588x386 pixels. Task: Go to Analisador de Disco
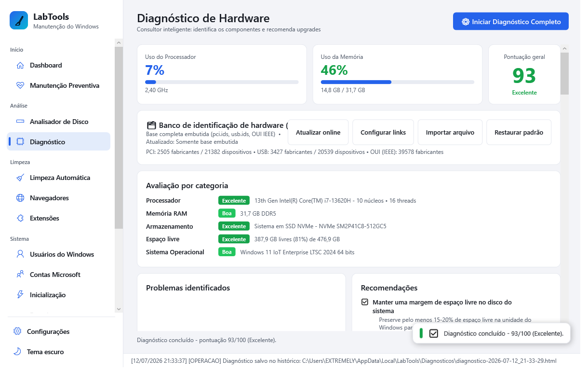59,122
